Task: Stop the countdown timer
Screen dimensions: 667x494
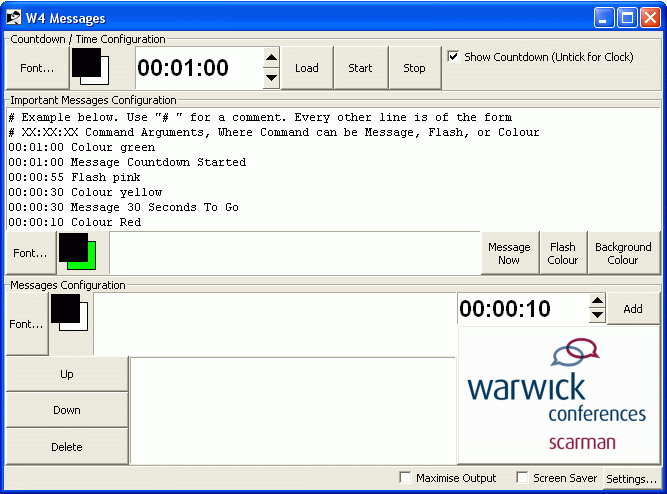Action: (414, 68)
